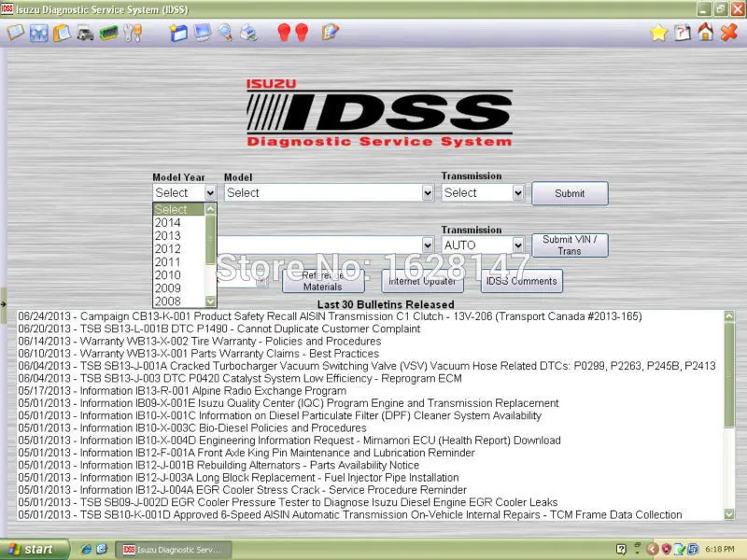This screenshot has height=560, width=747.
Task: Click year list scroll down arrow
Action: [x=211, y=301]
